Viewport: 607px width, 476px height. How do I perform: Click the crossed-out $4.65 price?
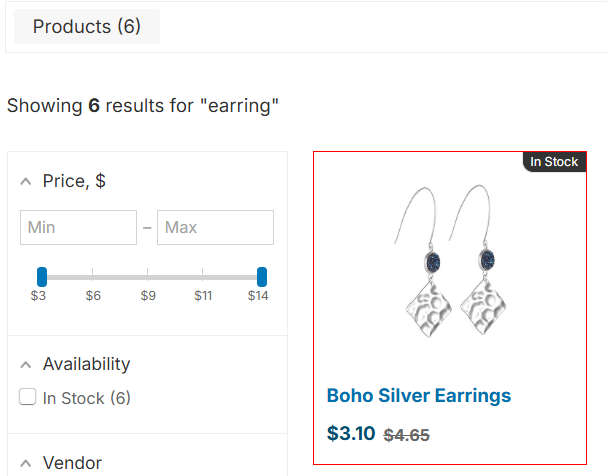point(407,435)
